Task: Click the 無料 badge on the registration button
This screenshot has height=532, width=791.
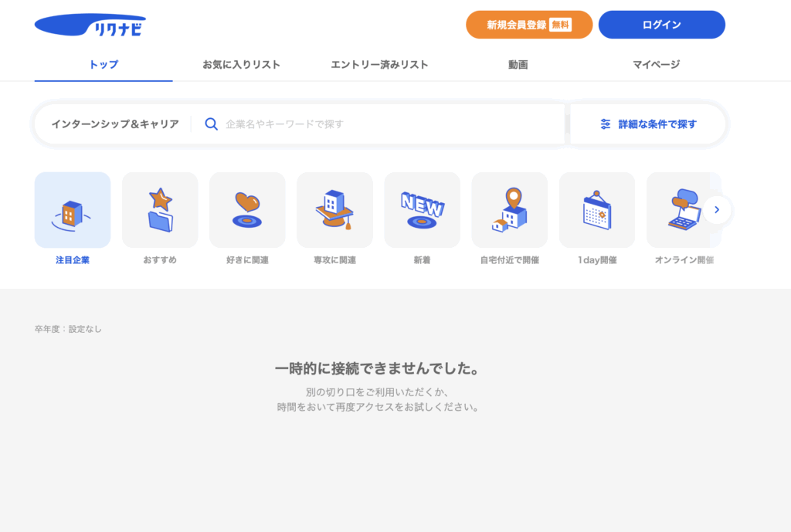Action: click(561, 25)
